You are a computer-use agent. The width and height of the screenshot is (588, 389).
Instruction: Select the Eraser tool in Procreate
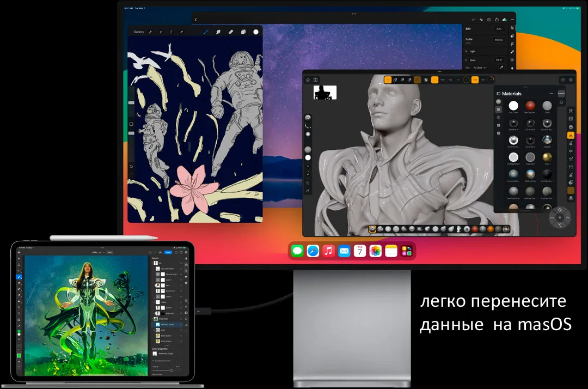click(231, 31)
